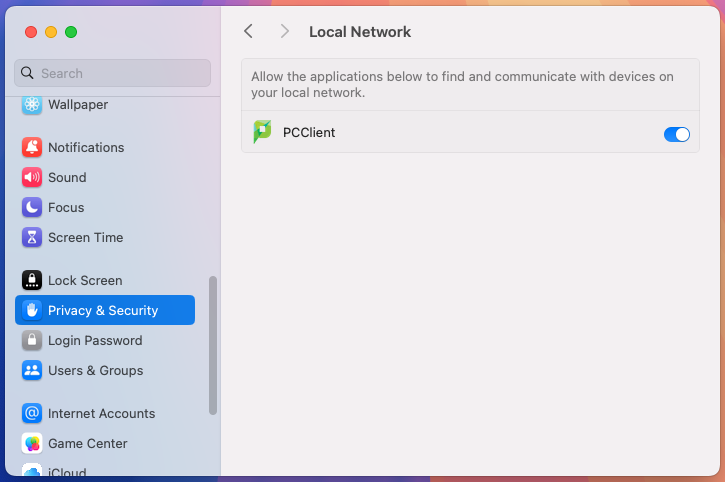725x482 pixels.
Task: Open the Internet Accounts @ icon
Action: tap(32, 413)
